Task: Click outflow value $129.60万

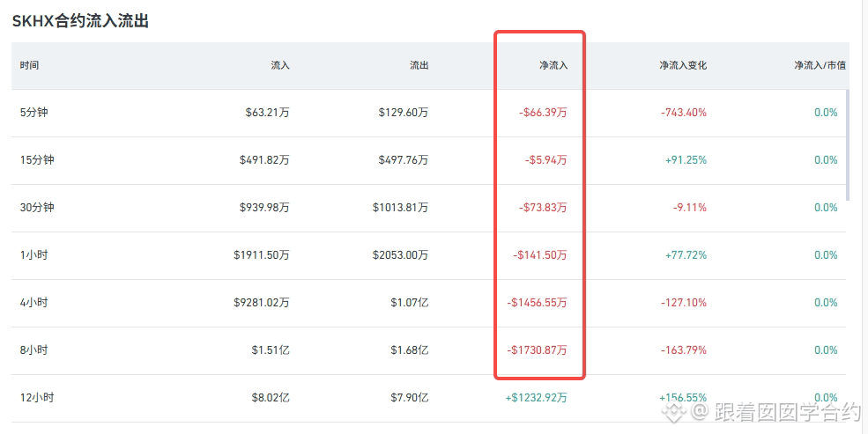Action: tap(404, 112)
